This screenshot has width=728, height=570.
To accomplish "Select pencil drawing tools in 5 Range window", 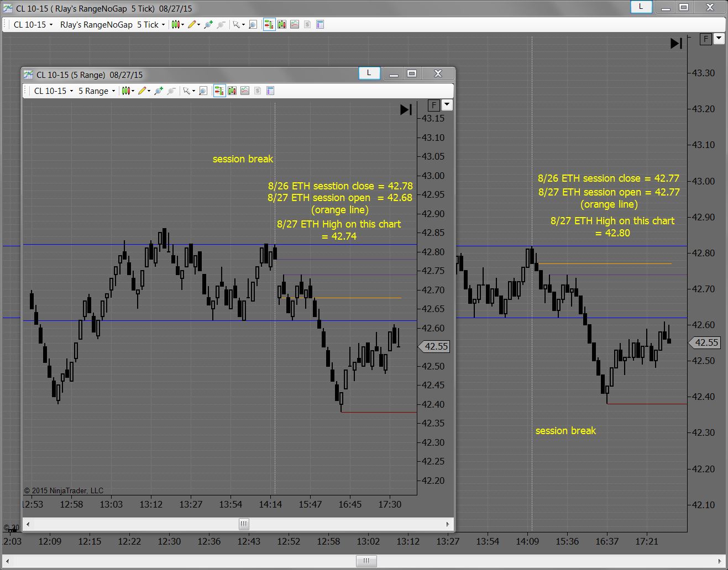I will coord(142,91).
